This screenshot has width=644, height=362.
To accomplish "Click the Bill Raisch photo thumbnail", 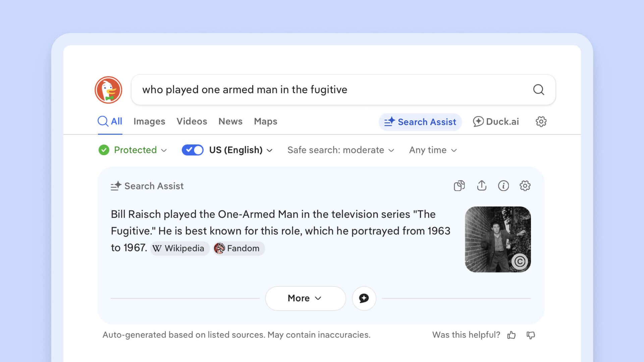I will [x=498, y=239].
